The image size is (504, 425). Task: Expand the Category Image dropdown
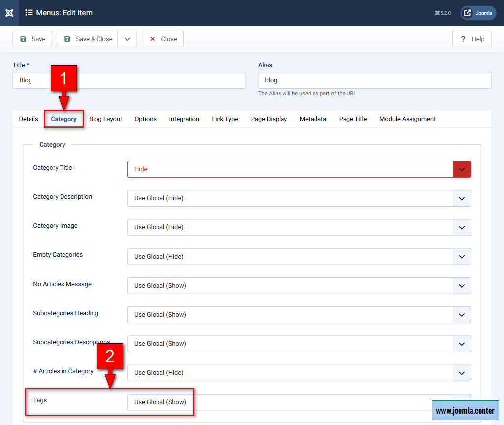pyautogui.click(x=299, y=227)
